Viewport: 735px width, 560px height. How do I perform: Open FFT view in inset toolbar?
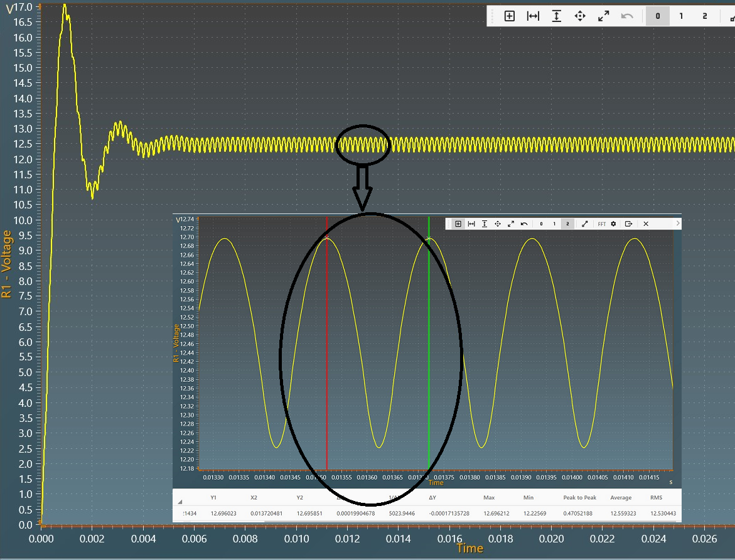[602, 223]
